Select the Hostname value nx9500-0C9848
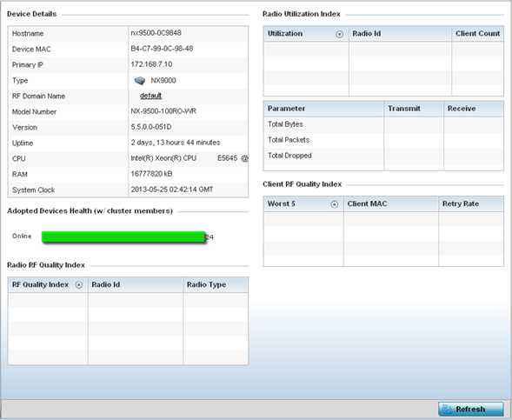512x420 pixels. [x=156, y=33]
